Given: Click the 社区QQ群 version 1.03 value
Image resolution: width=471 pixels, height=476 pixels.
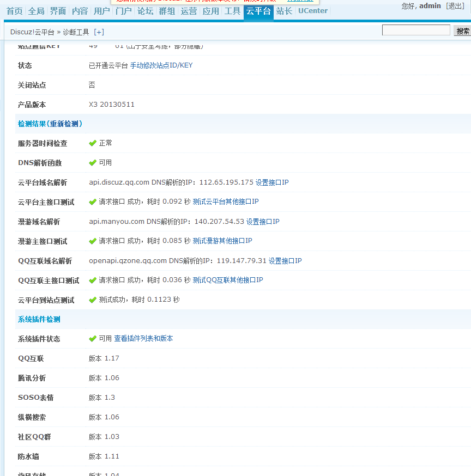Looking at the screenshot, I should point(104,437).
